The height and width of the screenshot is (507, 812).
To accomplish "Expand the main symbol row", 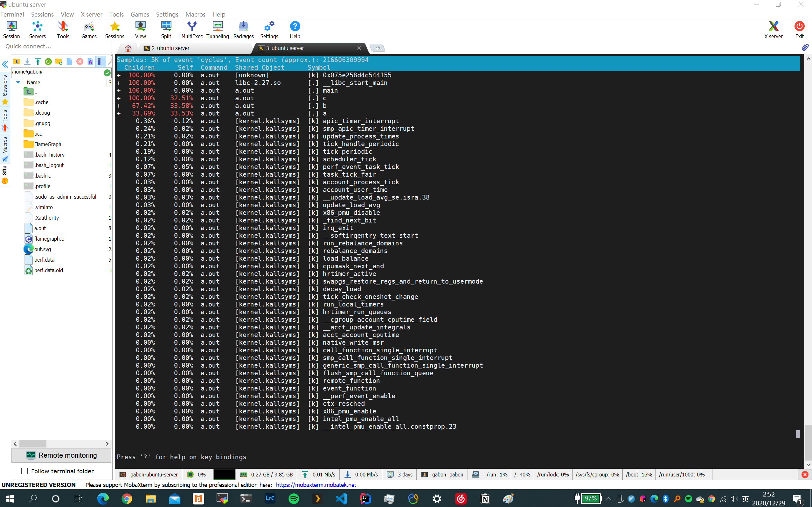I will [x=119, y=90].
